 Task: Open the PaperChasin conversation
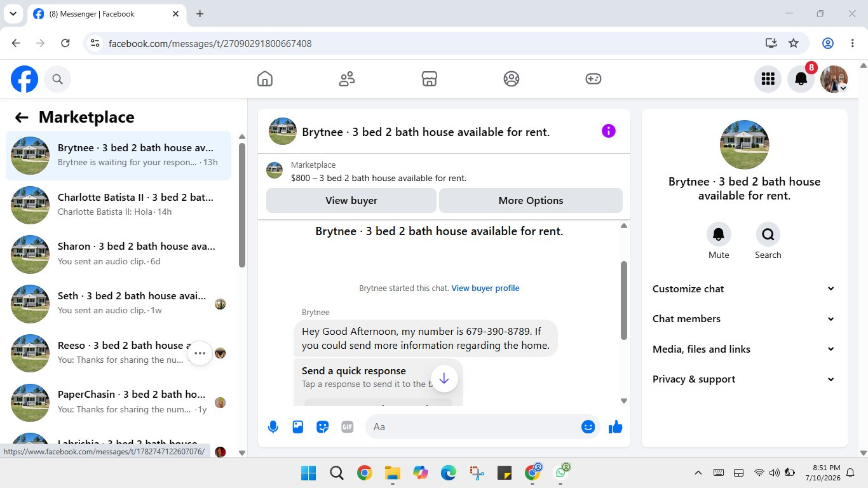coord(118,402)
